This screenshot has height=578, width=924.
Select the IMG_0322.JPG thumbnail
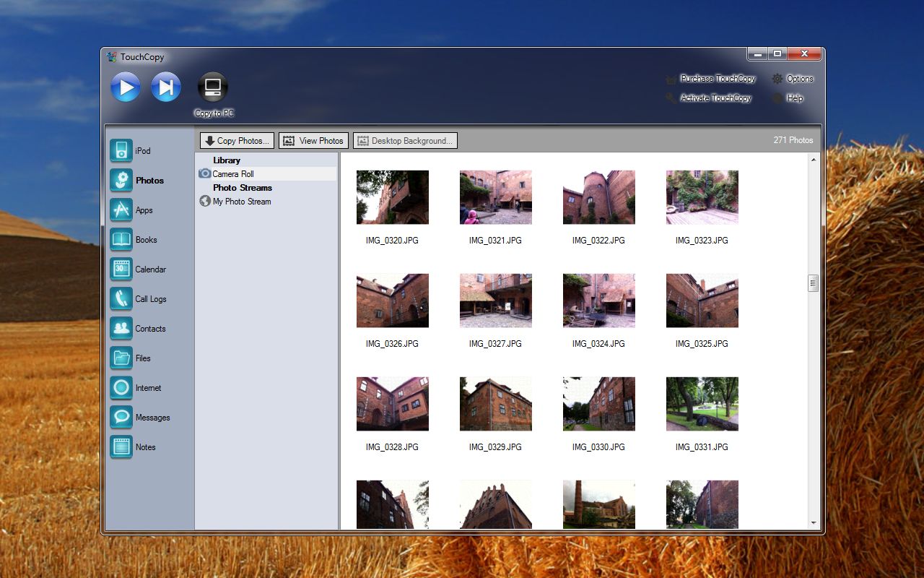pos(599,197)
